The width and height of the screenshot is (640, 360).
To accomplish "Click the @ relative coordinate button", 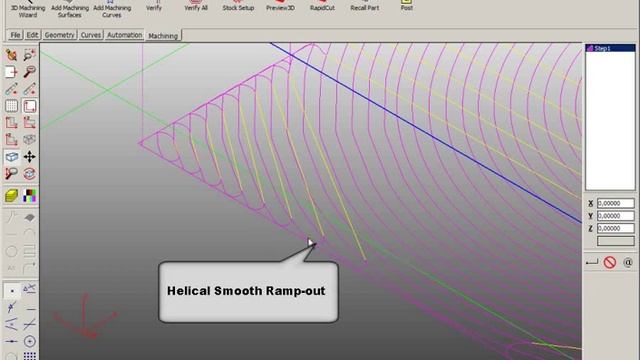I will (628, 262).
